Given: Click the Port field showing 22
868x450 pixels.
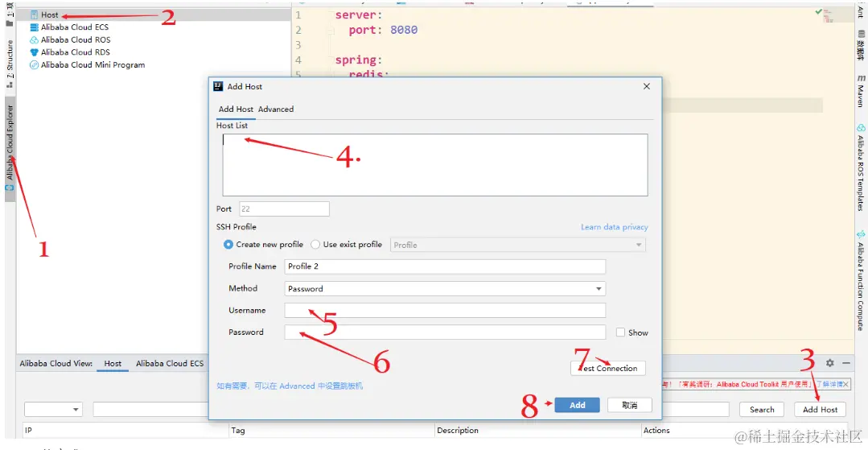Looking at the screenshot, I should (284, 209).
